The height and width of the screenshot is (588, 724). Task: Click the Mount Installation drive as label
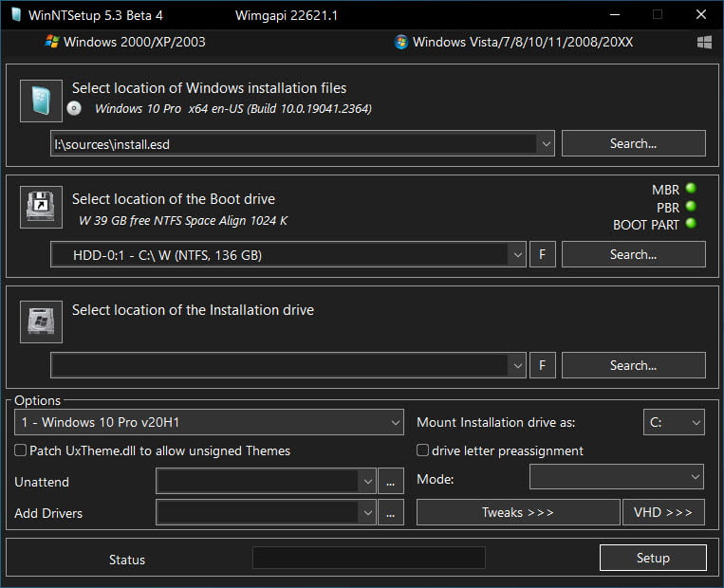pyautogui.click(x=496, y=422)
